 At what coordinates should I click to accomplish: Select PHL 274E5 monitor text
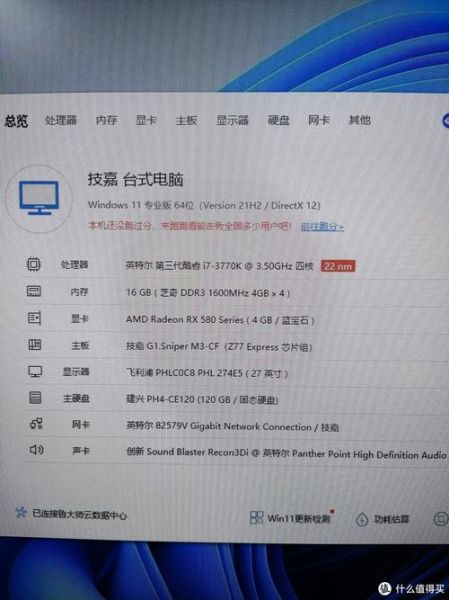(207, 373)
